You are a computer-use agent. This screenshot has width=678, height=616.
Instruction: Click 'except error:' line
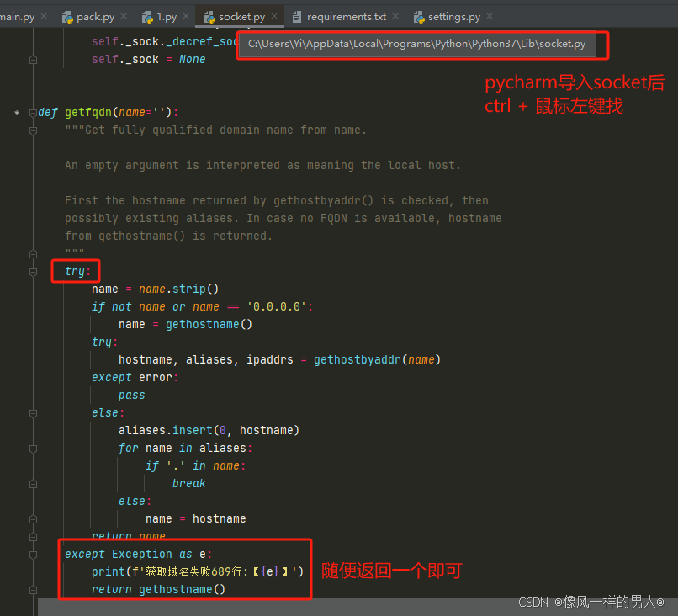[x=135, y=378]
